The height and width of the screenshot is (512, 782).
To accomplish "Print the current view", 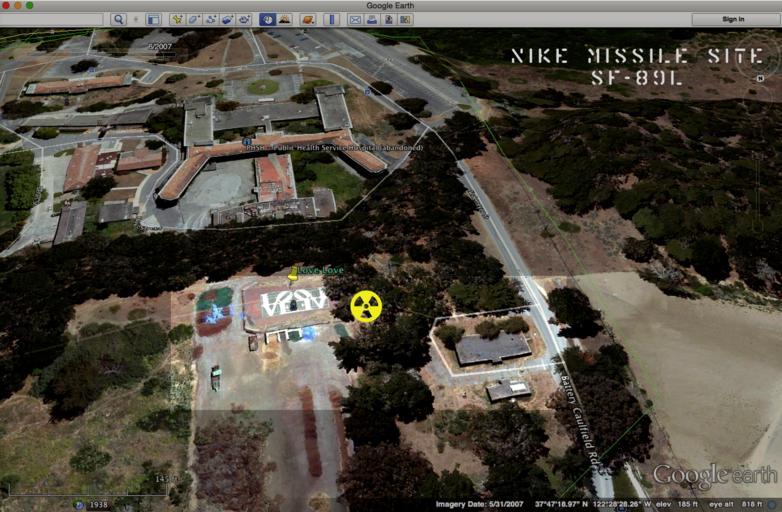I will pyautogui.click(x=371, y=19).
